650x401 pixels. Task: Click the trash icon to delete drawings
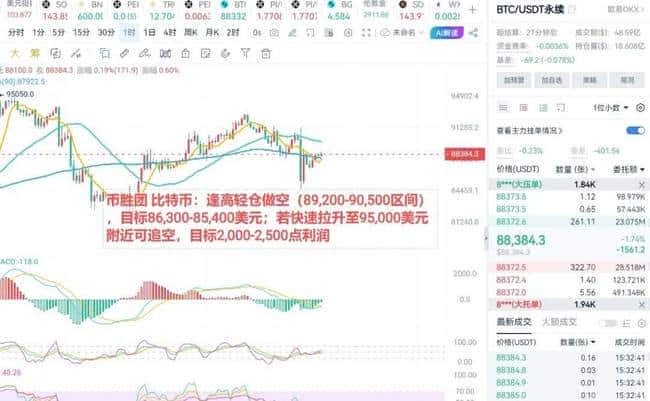click(266, 53)
